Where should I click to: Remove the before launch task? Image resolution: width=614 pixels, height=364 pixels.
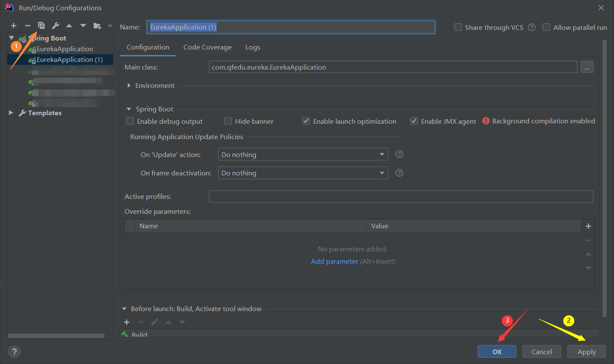pyautogui.click(x=141, y=322)
